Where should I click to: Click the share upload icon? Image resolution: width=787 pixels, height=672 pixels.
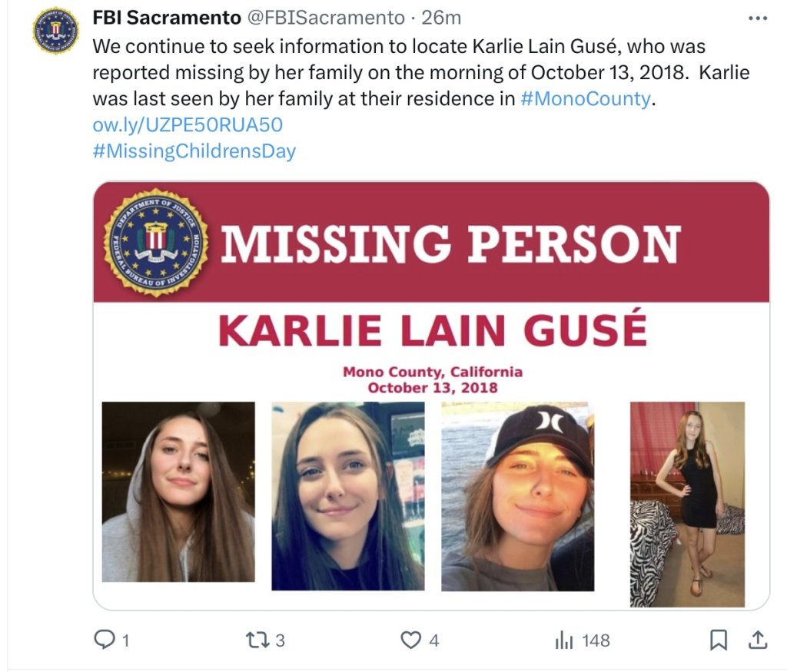click(x=758, y=640)
